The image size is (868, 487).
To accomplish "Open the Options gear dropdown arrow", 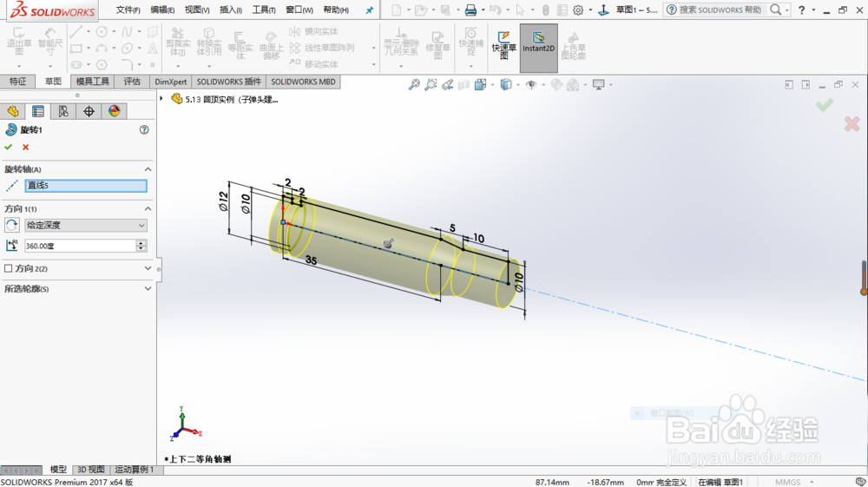I will click(590, 10).
